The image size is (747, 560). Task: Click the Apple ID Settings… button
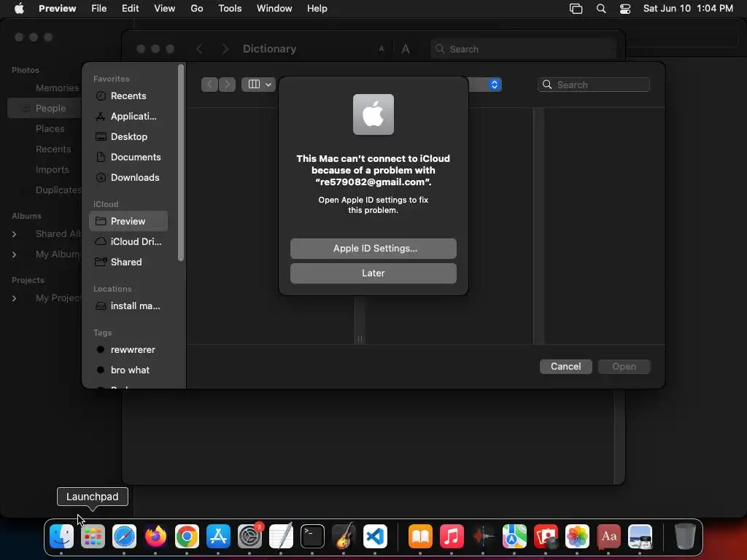pyautogui.click(x=373, y=249)
